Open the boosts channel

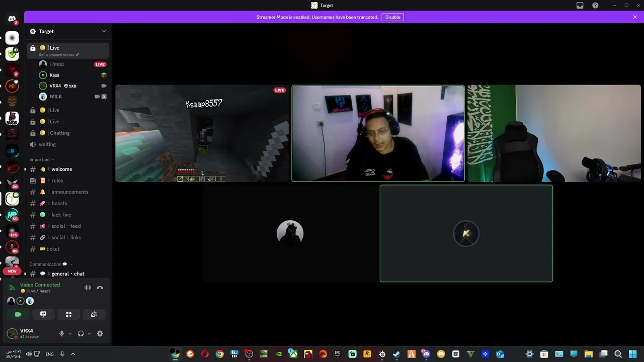68,203
